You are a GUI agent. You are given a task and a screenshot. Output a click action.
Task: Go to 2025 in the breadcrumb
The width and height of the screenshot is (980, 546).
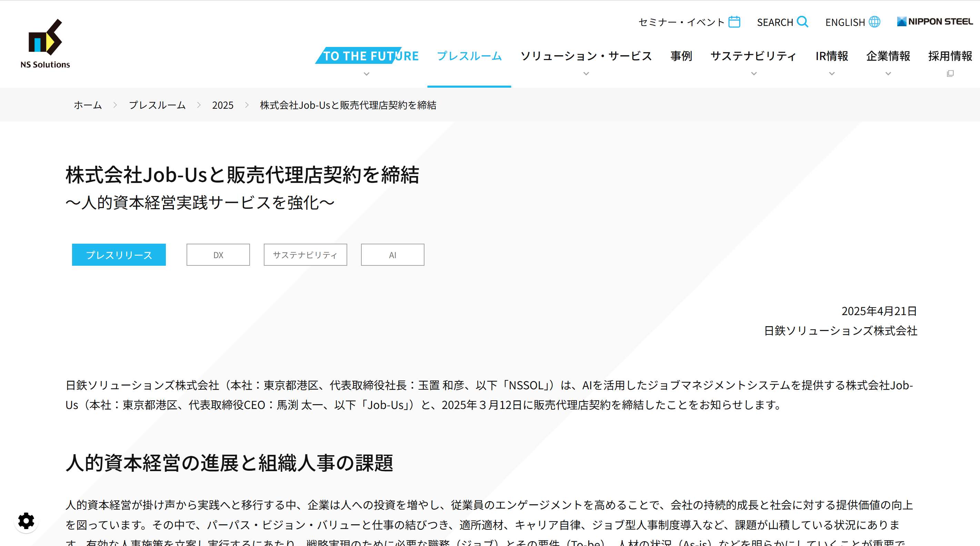(x=222, y=105)
